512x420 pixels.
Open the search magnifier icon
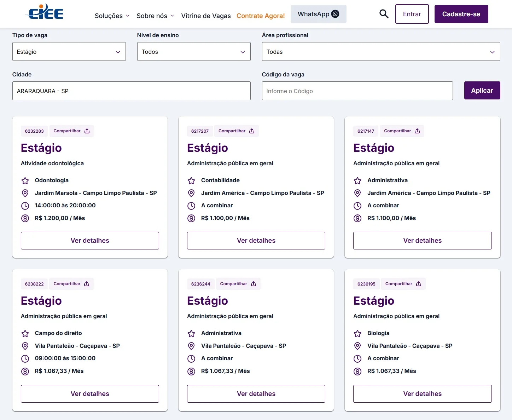coord(384,14)
